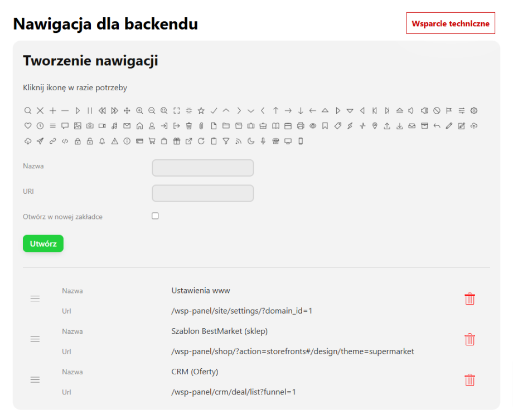Open Wsparcie techniczne

(x=450, y=23)
